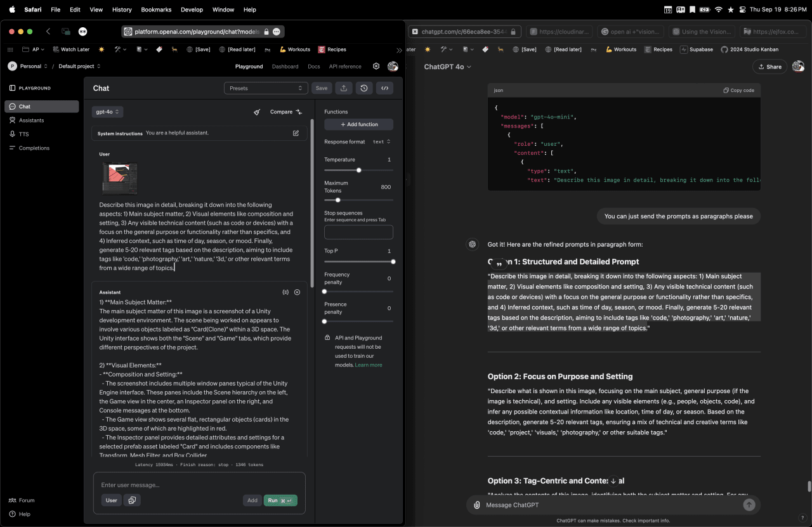The width and height of the screenshot is (812, 527).
Task: Click the attach file paperclip in ChatGPT input
Action: pos(476,505)
